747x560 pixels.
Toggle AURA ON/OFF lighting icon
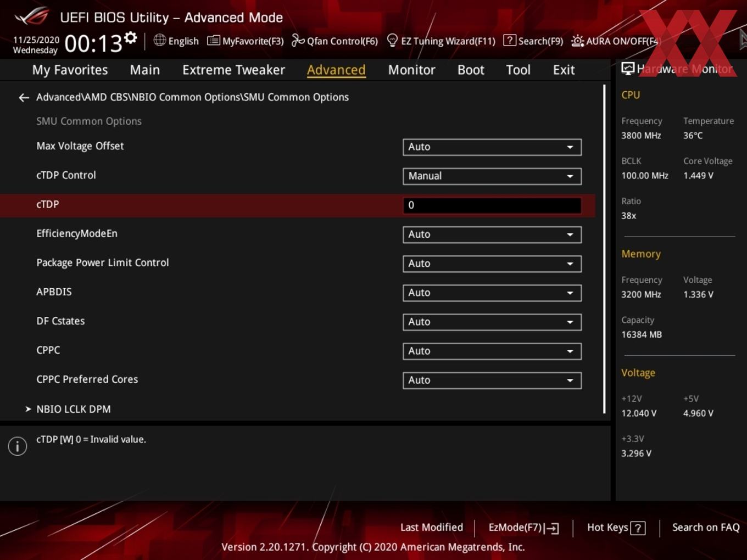coord(577,41)
